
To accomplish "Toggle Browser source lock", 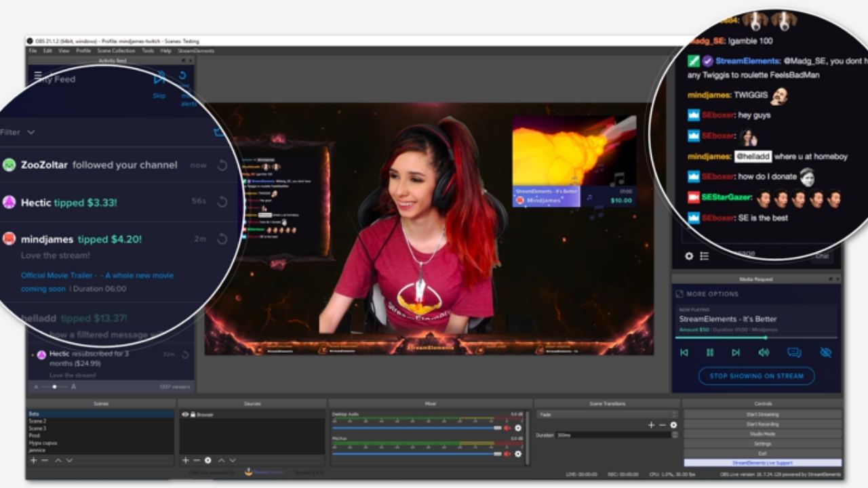I will [193, 414].
